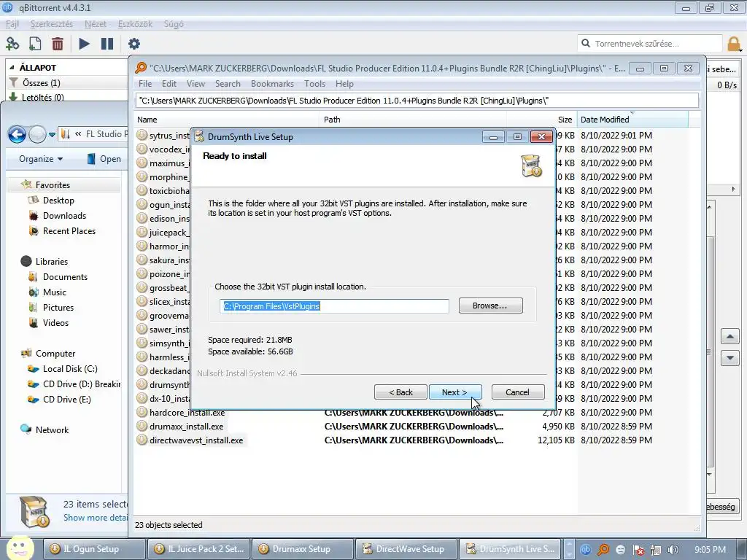Click the Browse... button in the setup dialog
The height and width of the screenshot is (560, 747).
(491, 306)
